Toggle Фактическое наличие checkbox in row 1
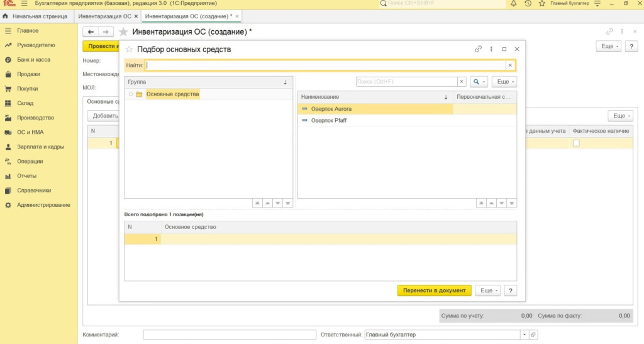 576,143
